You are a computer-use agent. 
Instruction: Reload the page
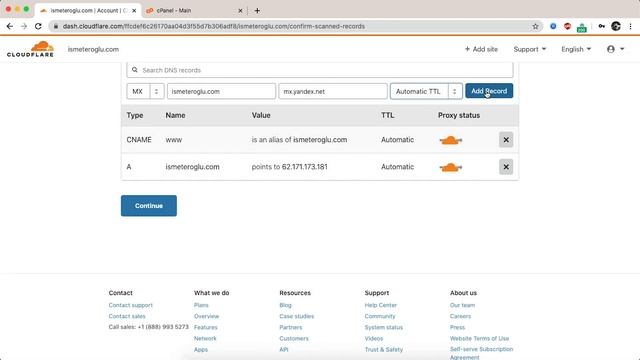[38, 26]
